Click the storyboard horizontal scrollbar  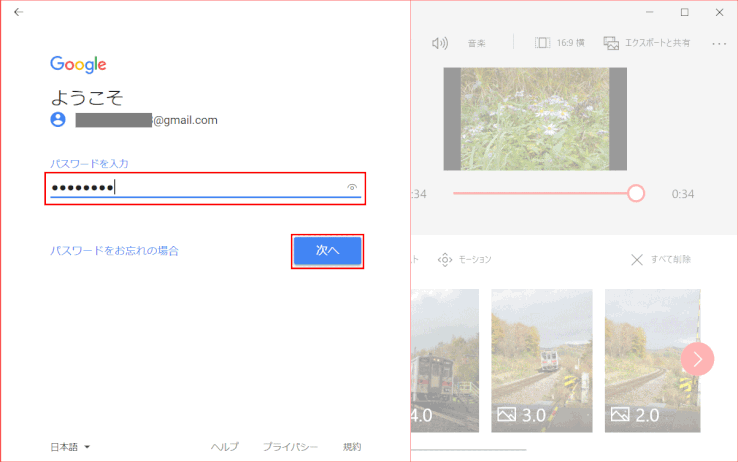click(x=469, y=450)
